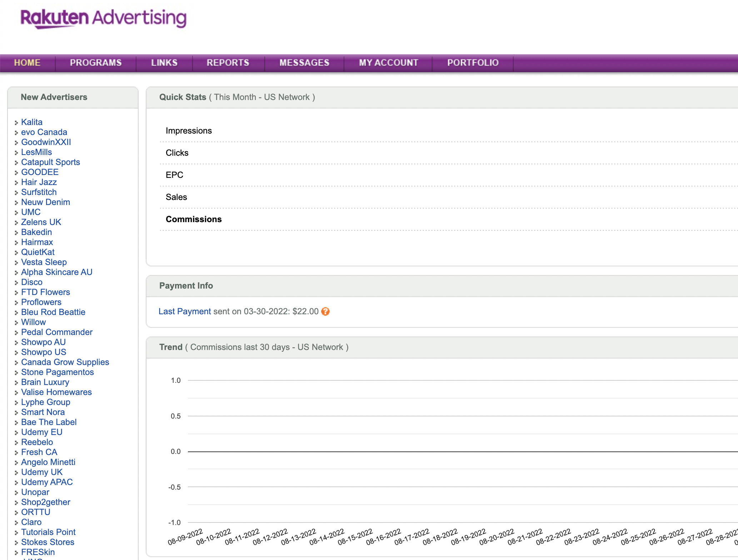Click the Commissions stat row
Screen dimensions: 738x560
(193, 219)
